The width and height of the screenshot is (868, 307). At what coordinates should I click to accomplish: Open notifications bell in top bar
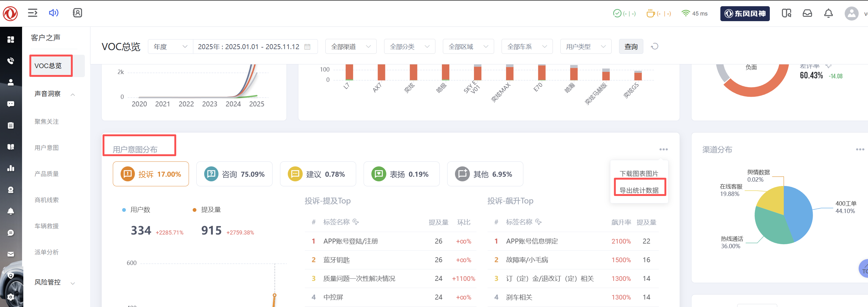point(828,13)
